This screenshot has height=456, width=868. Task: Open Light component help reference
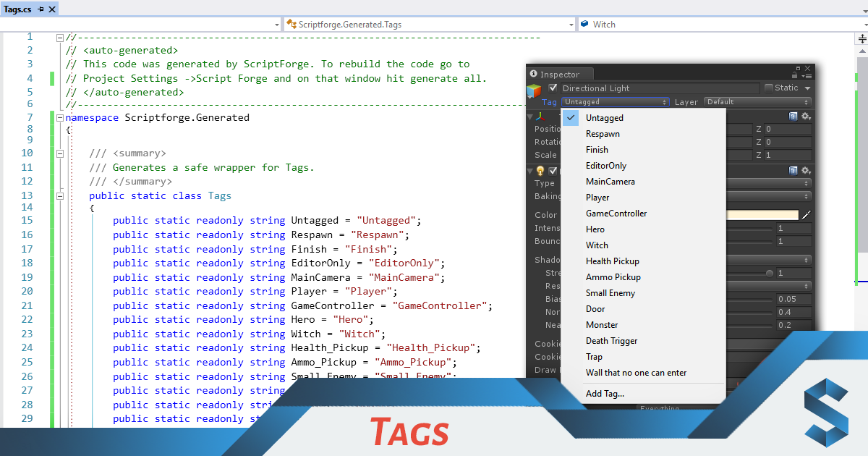click(793, 171)
